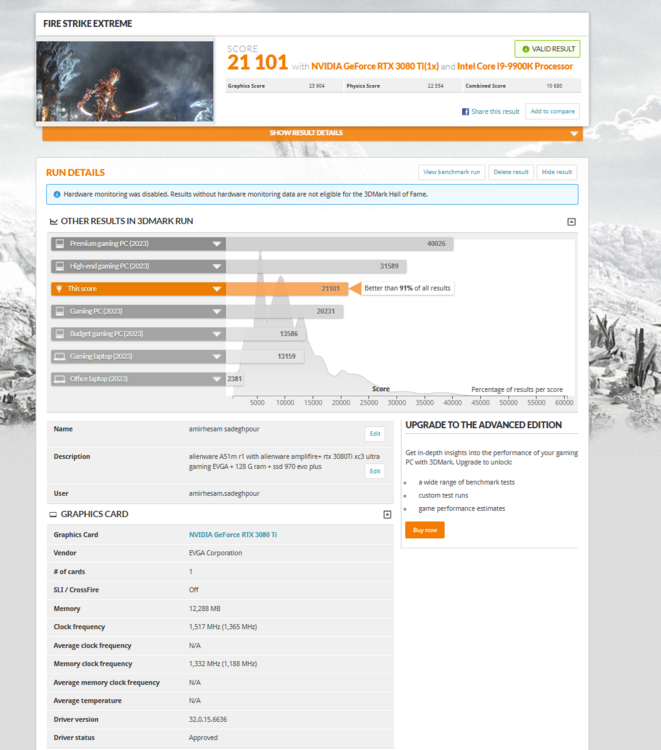This screenshot has height=750, width=661.
Task: Click the monitor icon for Budget gaming PC
Action: click(60, 333)
